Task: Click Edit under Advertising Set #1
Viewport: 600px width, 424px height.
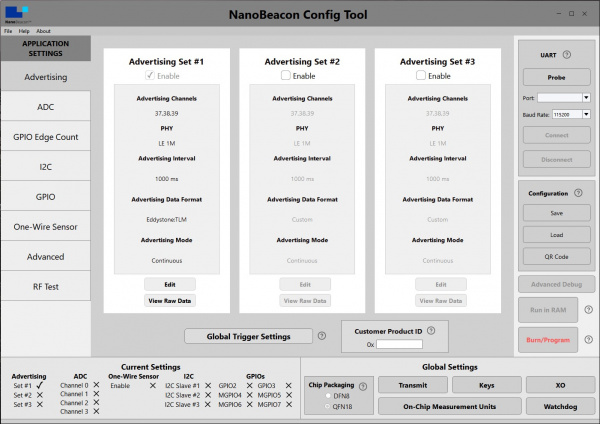Action: click(170, 284)
